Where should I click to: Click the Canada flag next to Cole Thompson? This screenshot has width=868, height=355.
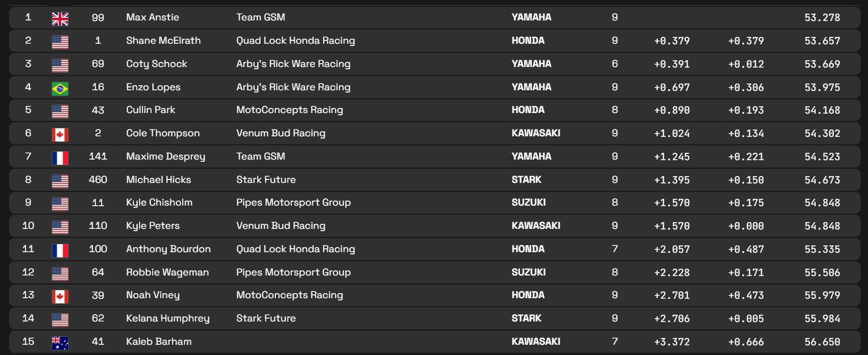coord(60,135)
